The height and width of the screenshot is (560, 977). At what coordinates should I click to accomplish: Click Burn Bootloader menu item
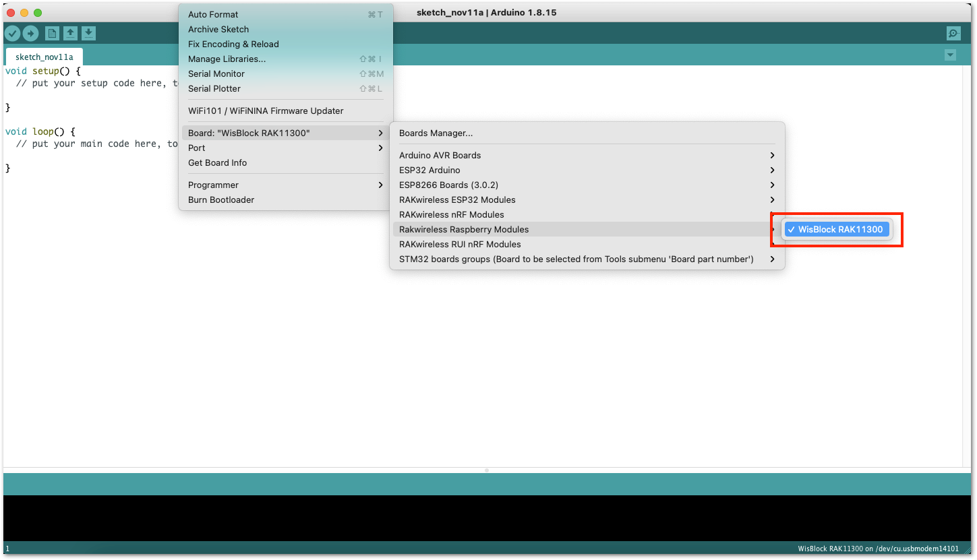click(x=286, y=200)
